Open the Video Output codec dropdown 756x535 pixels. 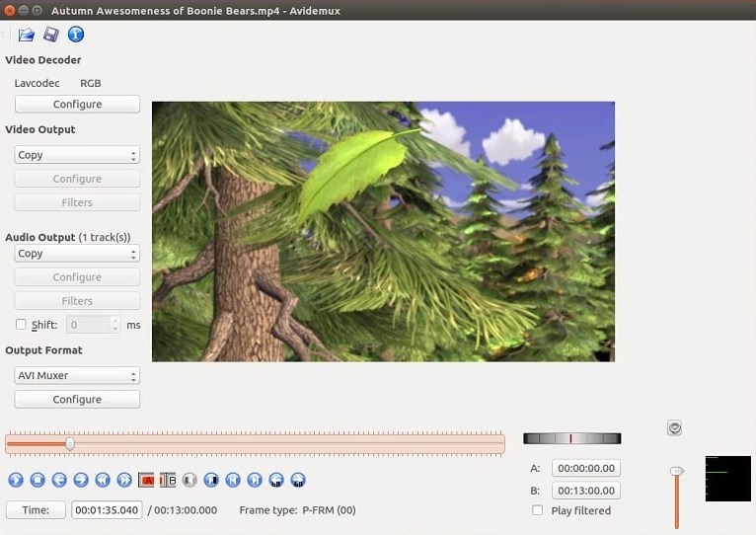click(x=77, y=155)
